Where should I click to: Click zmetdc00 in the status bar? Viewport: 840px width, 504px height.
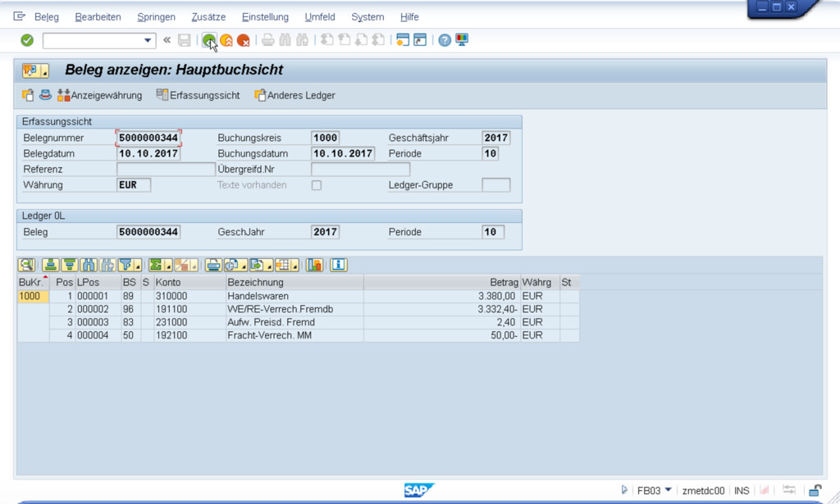[x=703, y=491]
